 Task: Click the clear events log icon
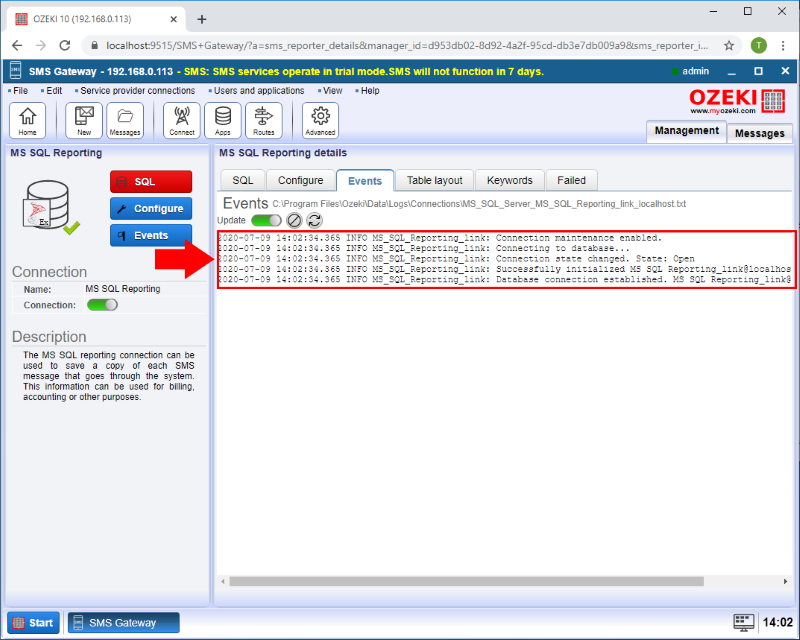click(294, 220)
